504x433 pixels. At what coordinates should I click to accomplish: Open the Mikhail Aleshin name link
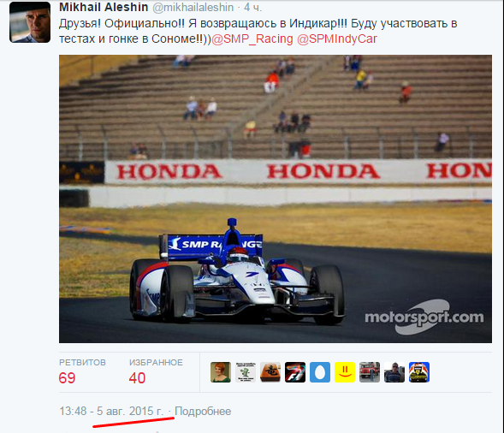coord(104,8)
